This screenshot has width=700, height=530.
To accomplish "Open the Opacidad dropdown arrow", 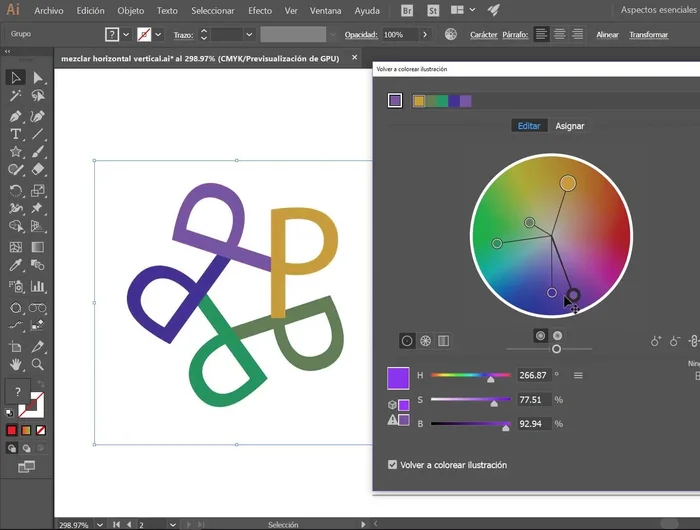I will point(424,34).
